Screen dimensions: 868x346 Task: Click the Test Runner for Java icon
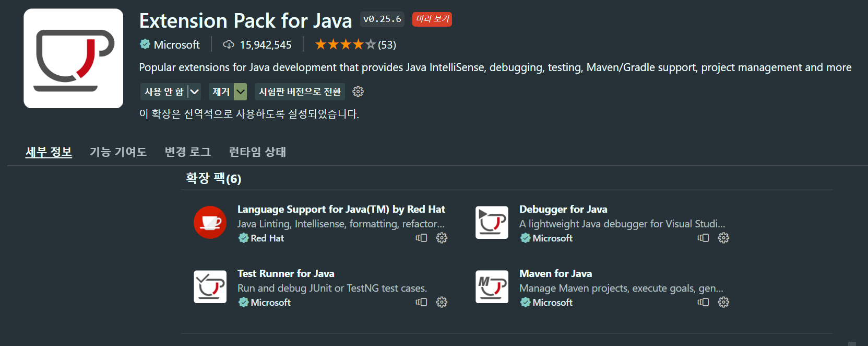[210, 286]
